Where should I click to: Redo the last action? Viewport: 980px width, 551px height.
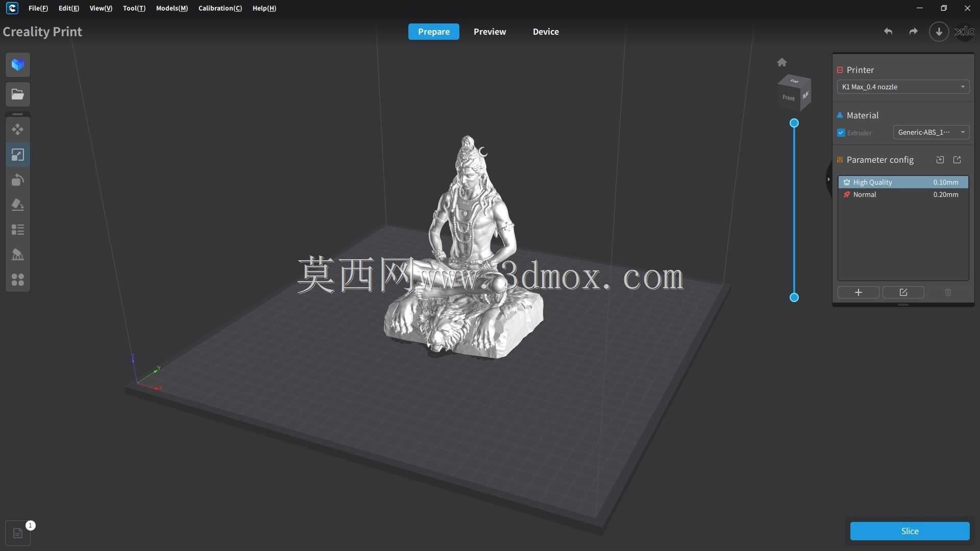tap(913, 32)
